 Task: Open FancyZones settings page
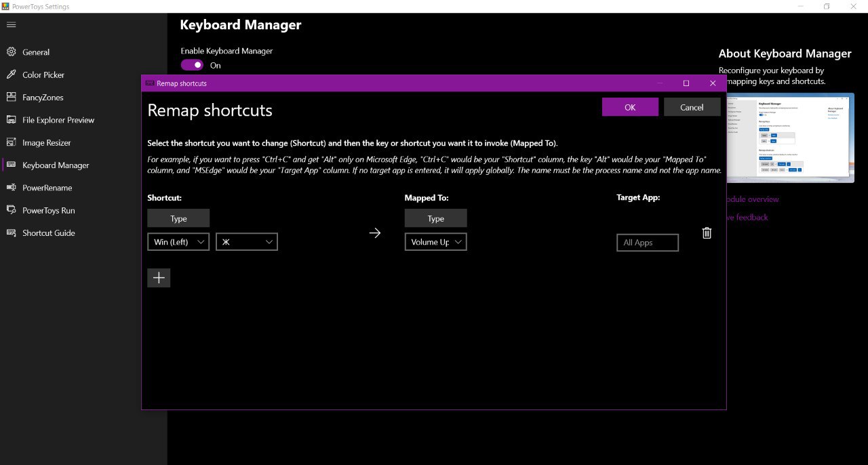(x=83, y=97)
